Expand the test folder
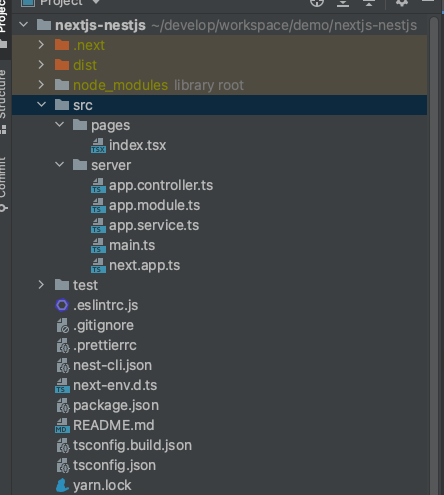The width and height of the screenshot is (444, 495). pyautogui.click(x=41, y=285)
